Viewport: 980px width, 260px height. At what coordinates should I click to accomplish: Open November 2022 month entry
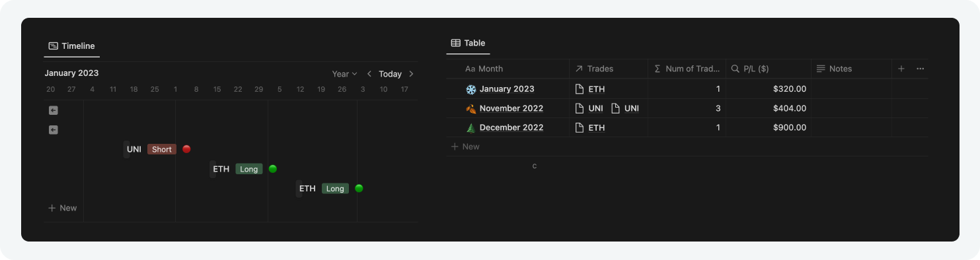tap(511, 108)
